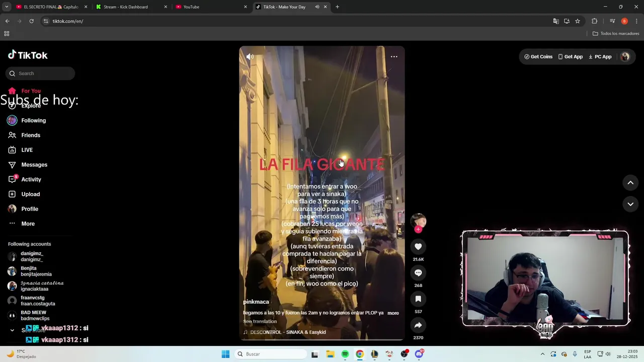The width and height of the screenshot is (644, 362).
Task: Click See translation under the caption
Action: [260, 321]
